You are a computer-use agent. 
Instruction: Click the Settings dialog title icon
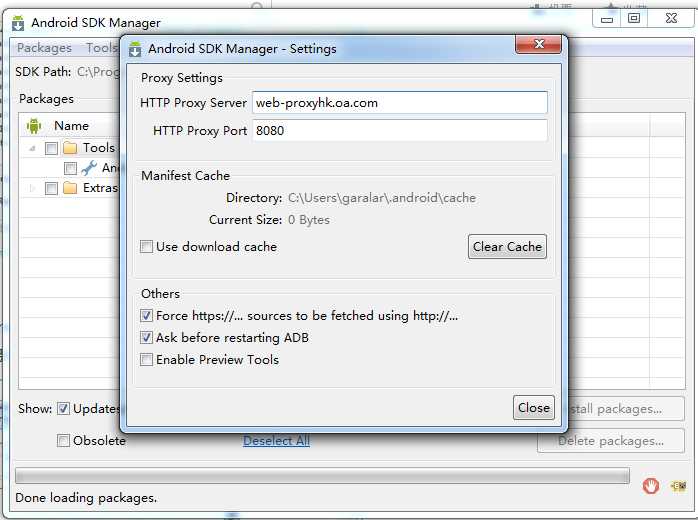[135, 49]
